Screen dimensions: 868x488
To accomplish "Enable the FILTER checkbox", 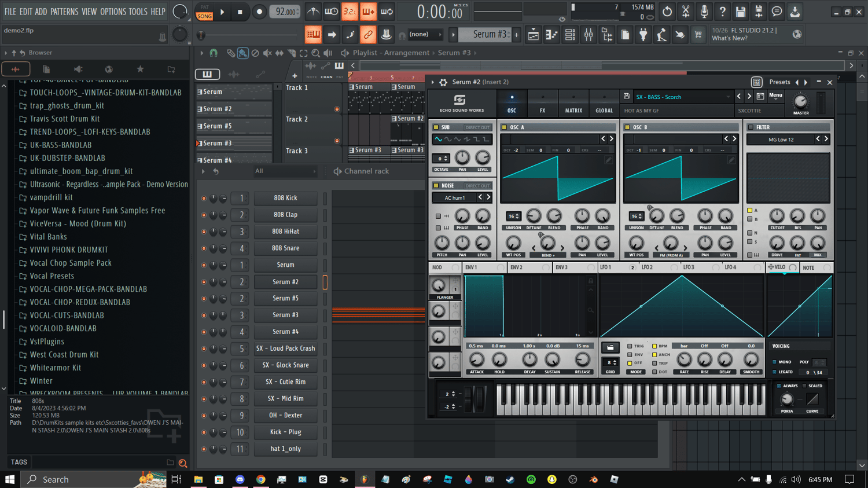I will click(751, 127).
